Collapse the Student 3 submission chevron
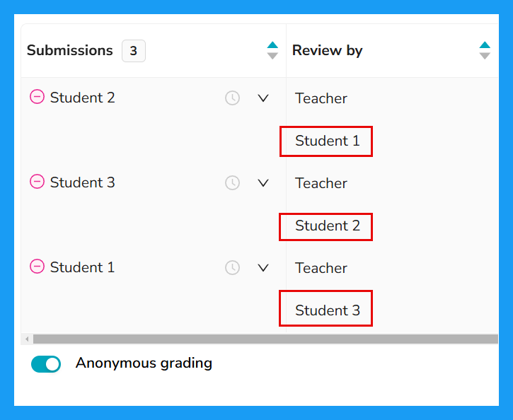 tap(263, 182)
